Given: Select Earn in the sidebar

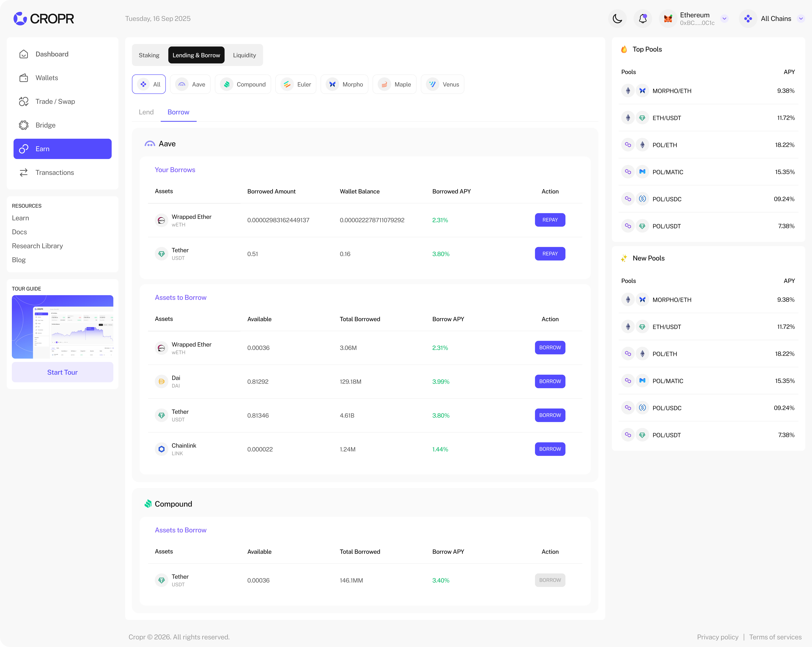Looking at the screenshot, I should (x=62, y=149).
